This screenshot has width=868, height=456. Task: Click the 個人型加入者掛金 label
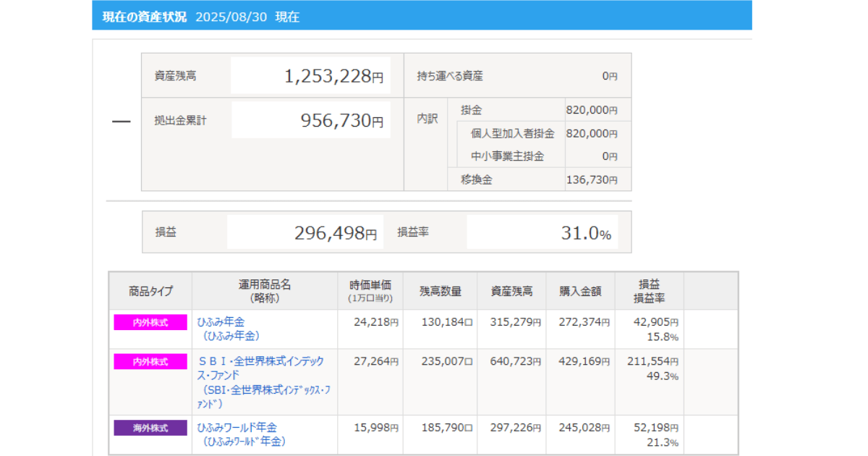click(513, 133)
